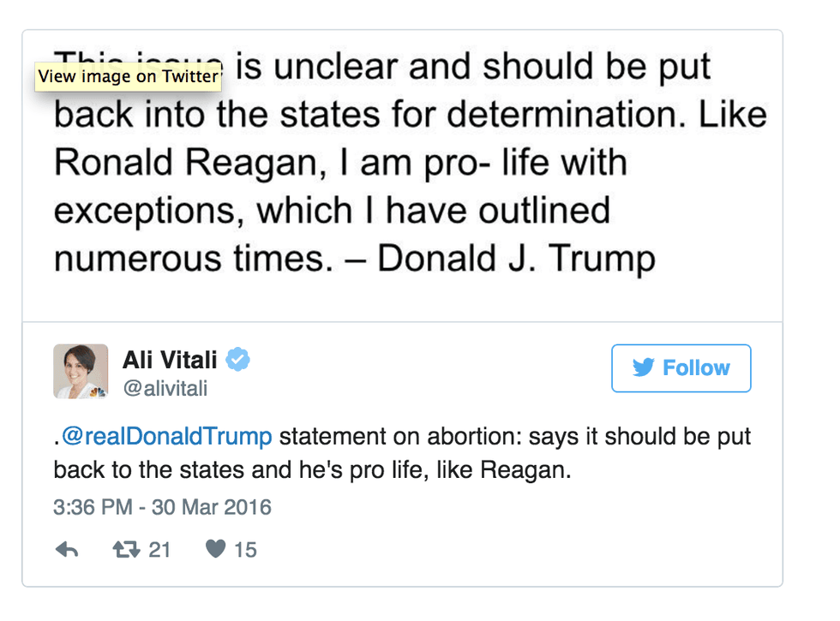
Task: Open the @realDonaldTrump mention link
Action: pos(166,437)
